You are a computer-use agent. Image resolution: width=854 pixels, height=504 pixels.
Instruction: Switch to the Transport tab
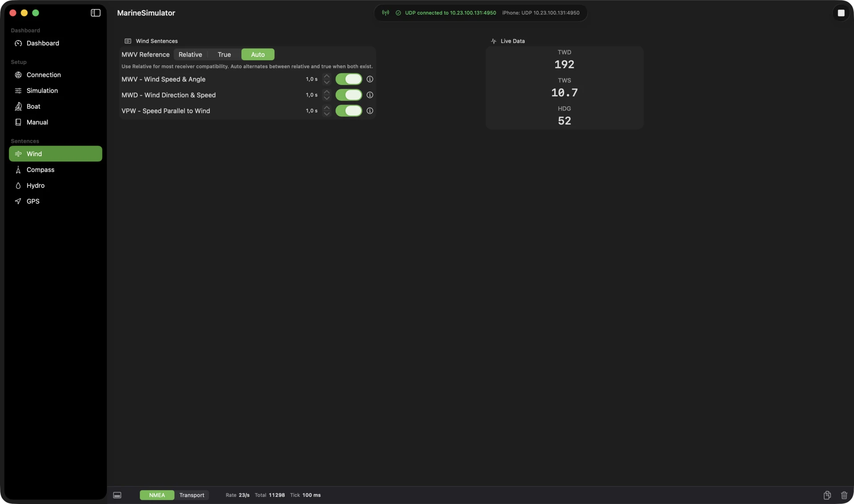coord(192,495)
